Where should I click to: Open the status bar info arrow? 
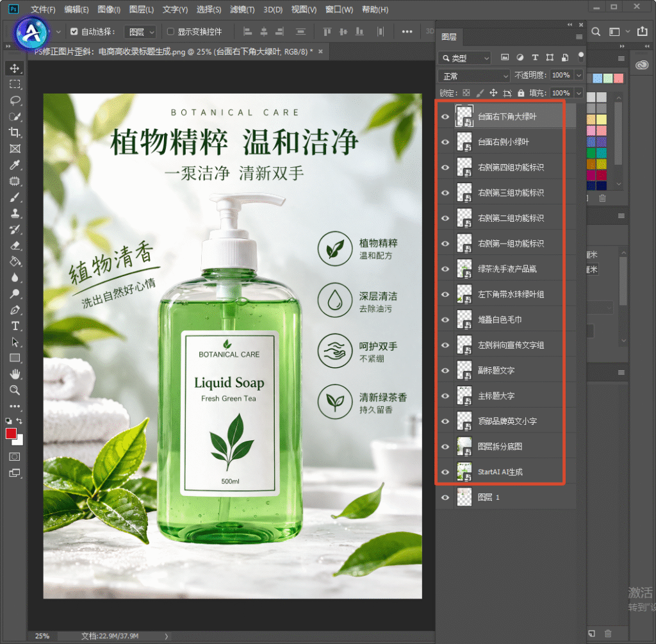click(167, 636)
